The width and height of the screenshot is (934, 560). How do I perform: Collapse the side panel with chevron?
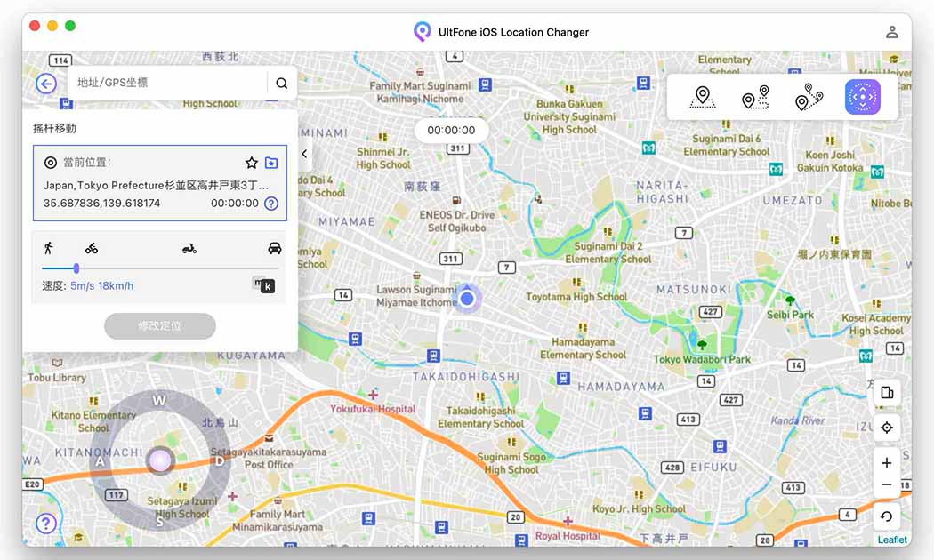click(x=304, y=154)
